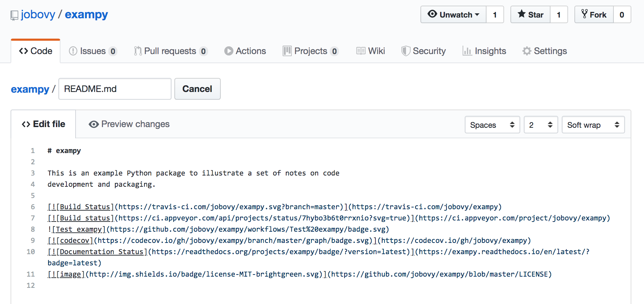The width and height of the screenshot is (644, 304).
Task: Open the Unwatch dropdown
Action: coord(453,14)
